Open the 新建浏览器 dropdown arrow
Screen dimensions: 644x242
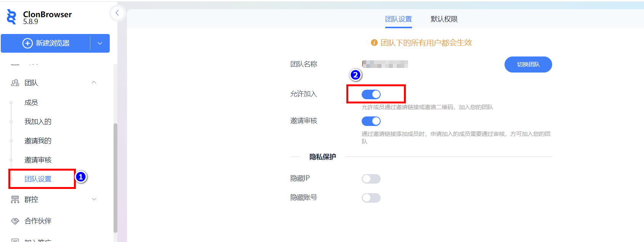click(100, 43)
